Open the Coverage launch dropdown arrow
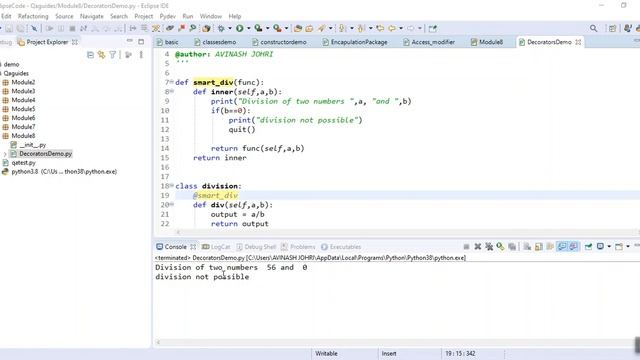 click(x=267, y=28)
